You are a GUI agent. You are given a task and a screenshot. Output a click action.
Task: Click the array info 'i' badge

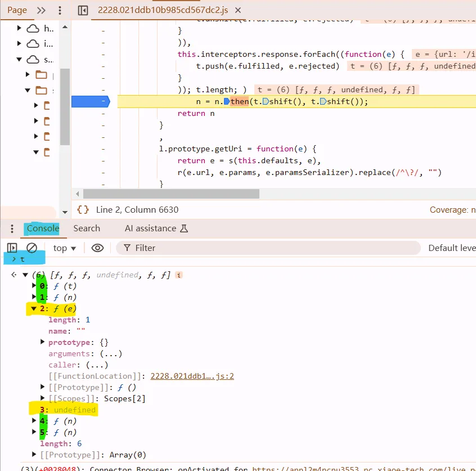tap(179, 275)
